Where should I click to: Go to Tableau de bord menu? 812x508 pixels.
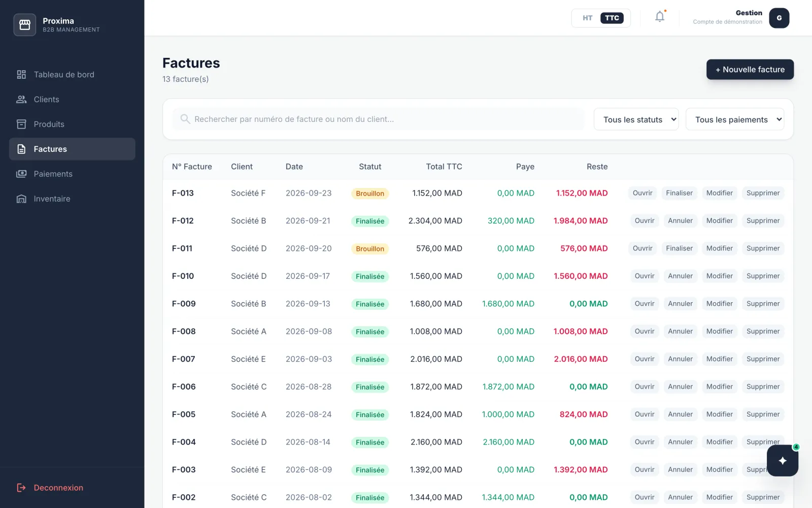click(72, 75)
